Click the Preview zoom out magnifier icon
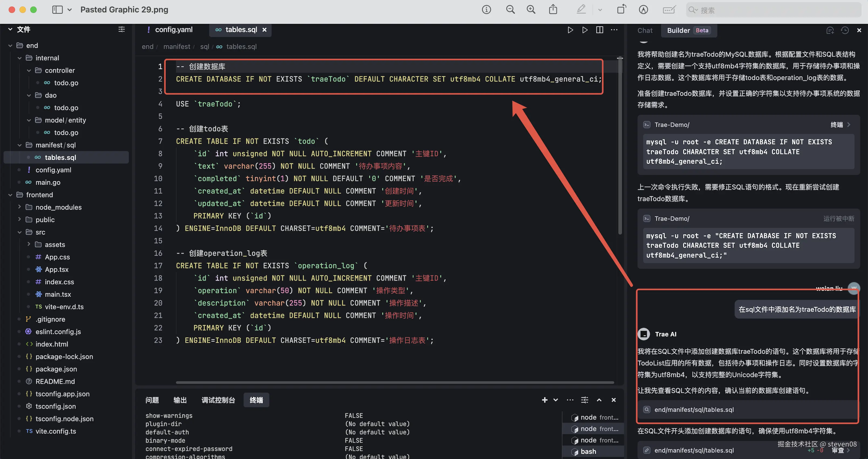Image resolution: width=868 pixels, height=459 pixels. point(511,9)
